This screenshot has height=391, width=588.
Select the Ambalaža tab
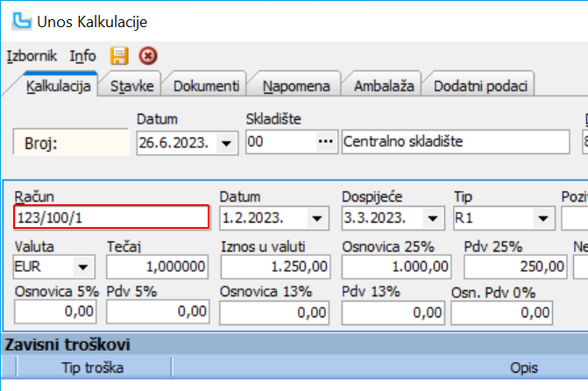(383, 86)
